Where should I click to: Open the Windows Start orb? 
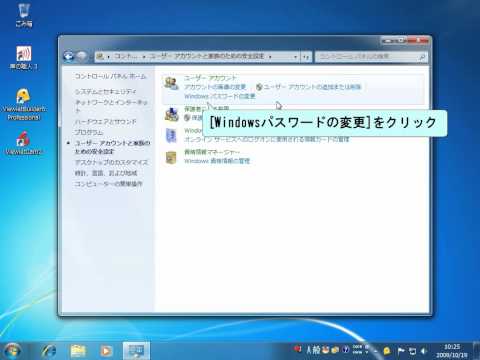tap(12, 350)
